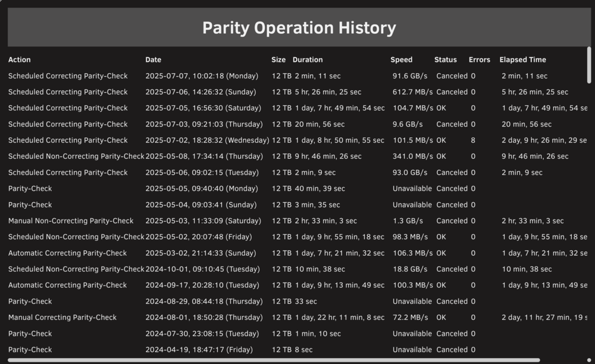Click the duration 2 min, 9 sec
The height and width of the screenshot is (364, 595).
[315, 172]
